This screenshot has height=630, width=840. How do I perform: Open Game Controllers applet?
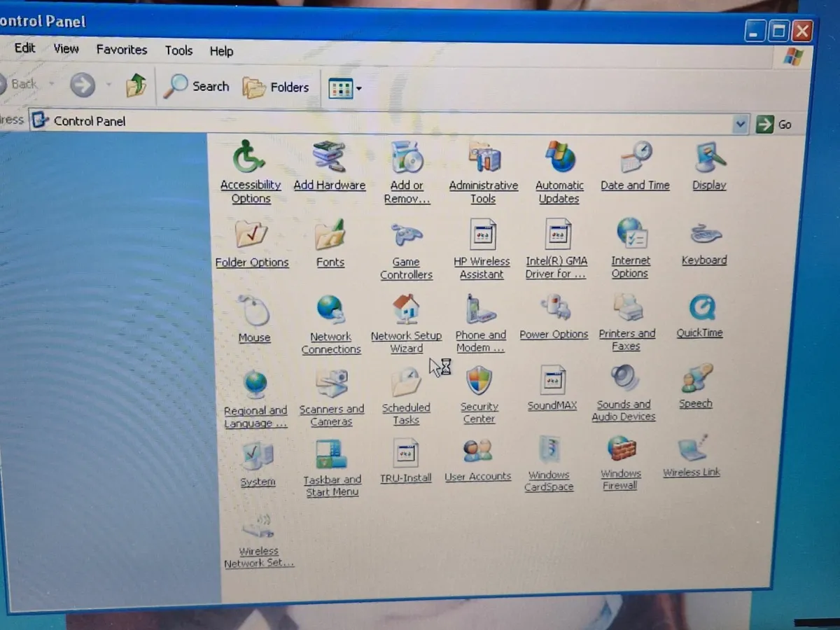(407, 235)
